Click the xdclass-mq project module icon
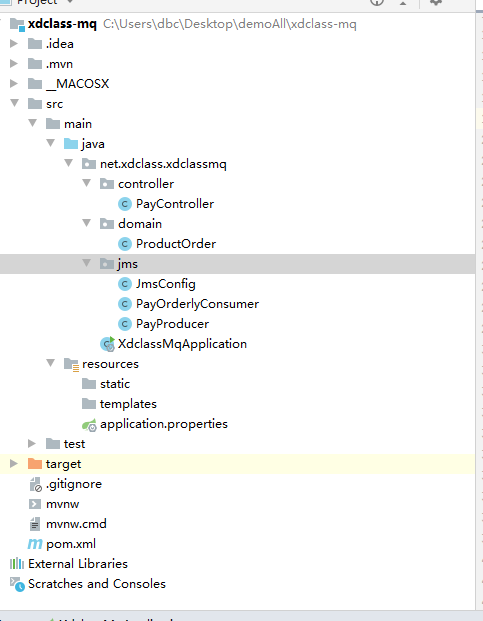This screenshot has height=621, width=483. (17, 24)
